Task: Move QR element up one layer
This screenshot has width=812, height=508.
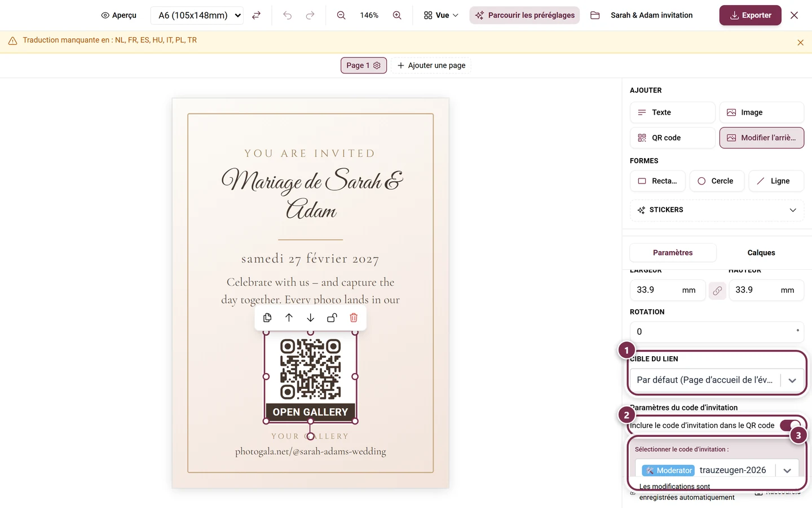Action: pos(289,318)
